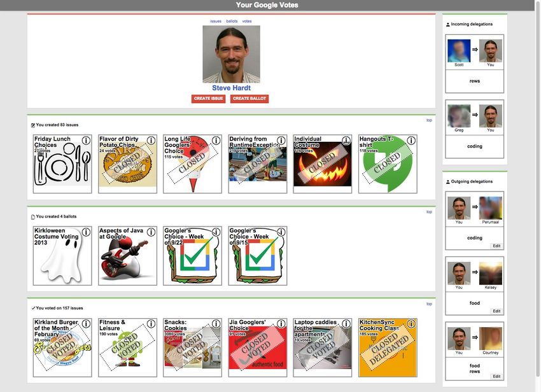This screenshot has height=392, width=541.
Task: Open the Friday Lunch Choices issue card
Action: click(x=62, y=164)
